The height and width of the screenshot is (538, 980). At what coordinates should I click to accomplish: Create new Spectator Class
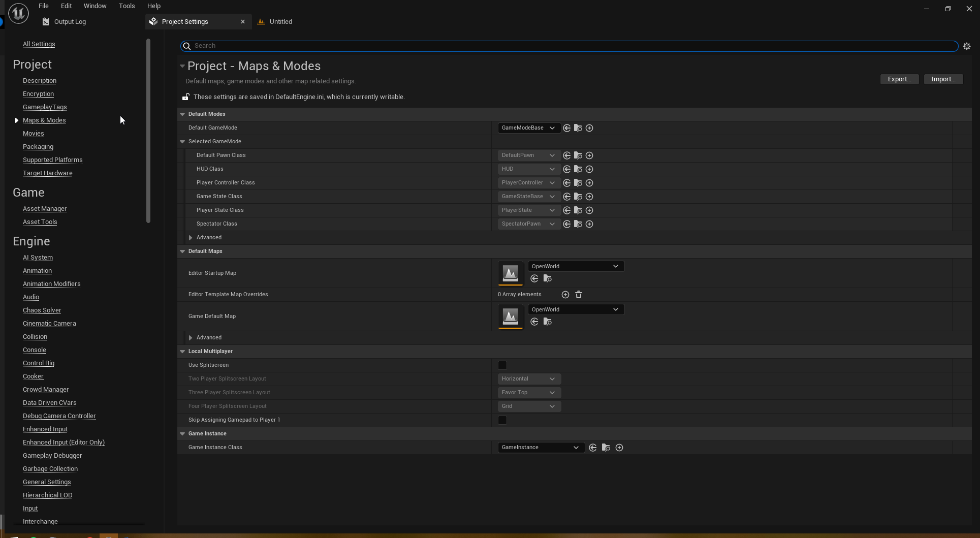589,224
